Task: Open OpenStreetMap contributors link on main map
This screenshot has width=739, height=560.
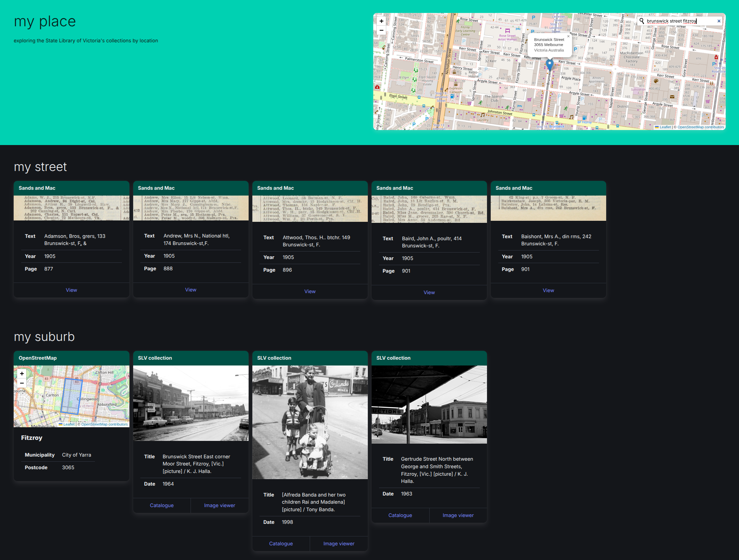Action: point(700,127)
